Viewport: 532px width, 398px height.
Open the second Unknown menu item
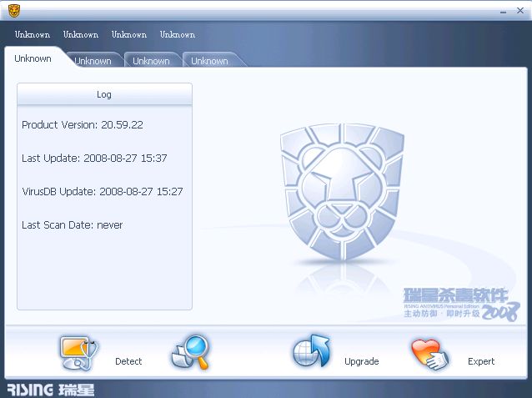point(81,35)
